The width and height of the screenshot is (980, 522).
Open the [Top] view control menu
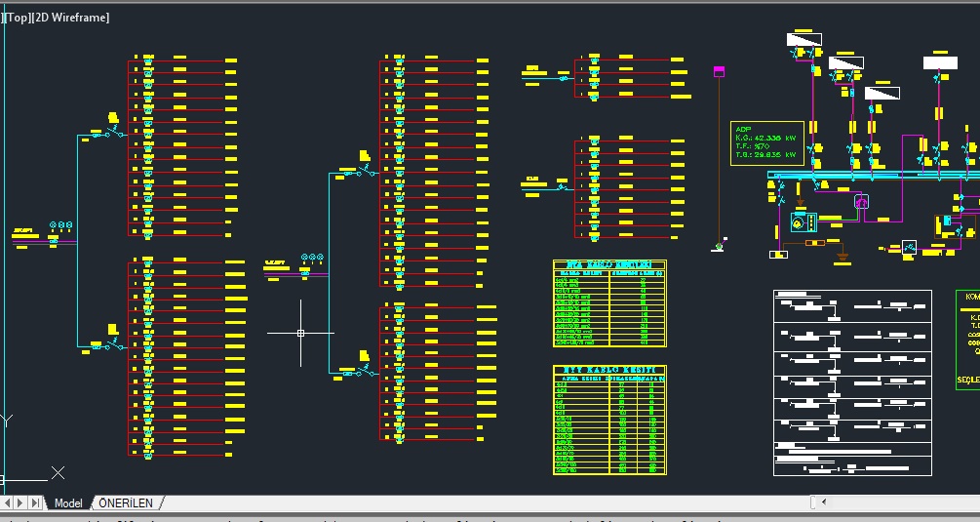point(16,18)
